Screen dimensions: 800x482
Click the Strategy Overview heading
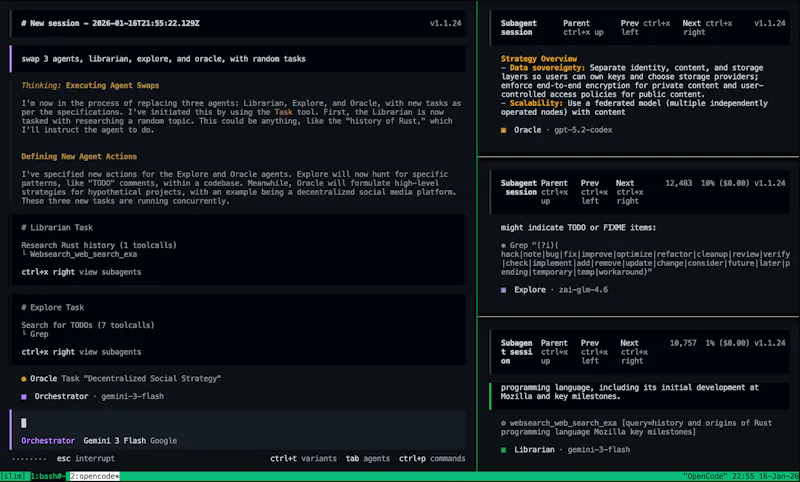(539, 59)
